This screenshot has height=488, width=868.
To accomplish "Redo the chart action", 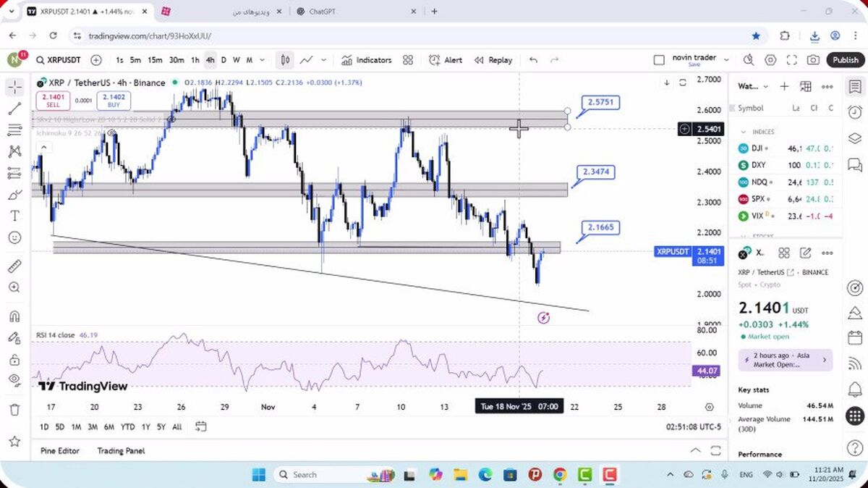I will tap(555, 60).
